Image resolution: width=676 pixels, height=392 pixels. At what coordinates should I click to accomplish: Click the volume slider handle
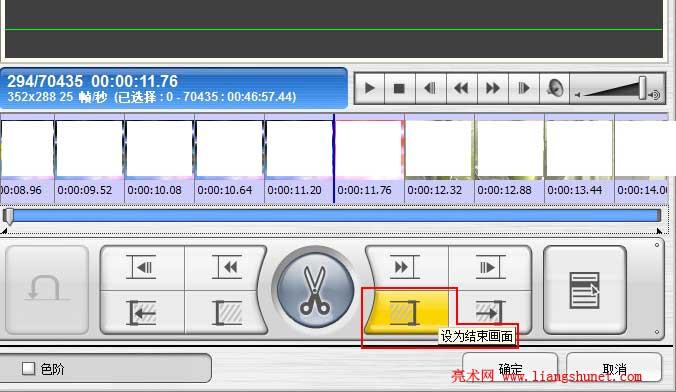click(x=642, y=88)
